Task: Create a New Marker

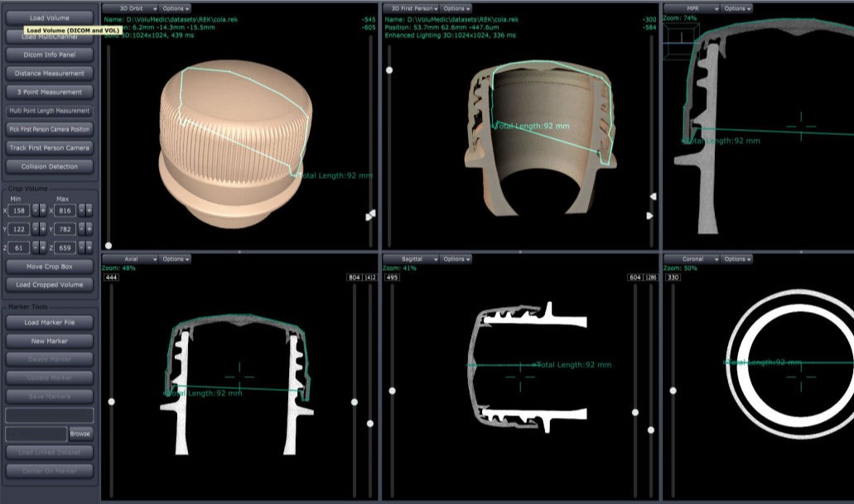Action: [x=50, y=341]
